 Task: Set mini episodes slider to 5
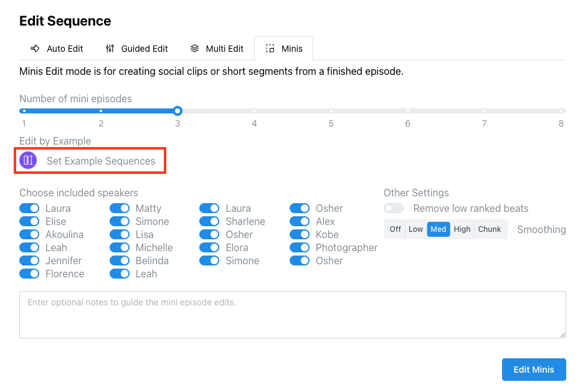point(331,111)
